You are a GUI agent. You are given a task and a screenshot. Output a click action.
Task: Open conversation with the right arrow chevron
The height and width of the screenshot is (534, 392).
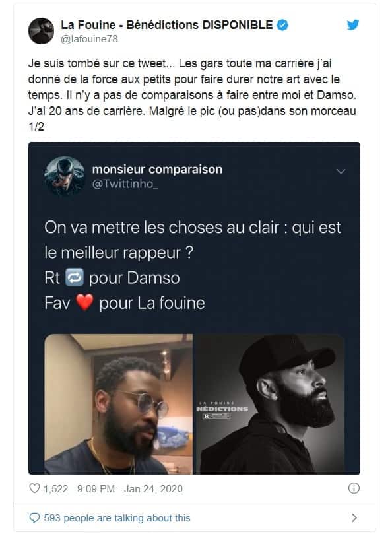click(354, 518)
